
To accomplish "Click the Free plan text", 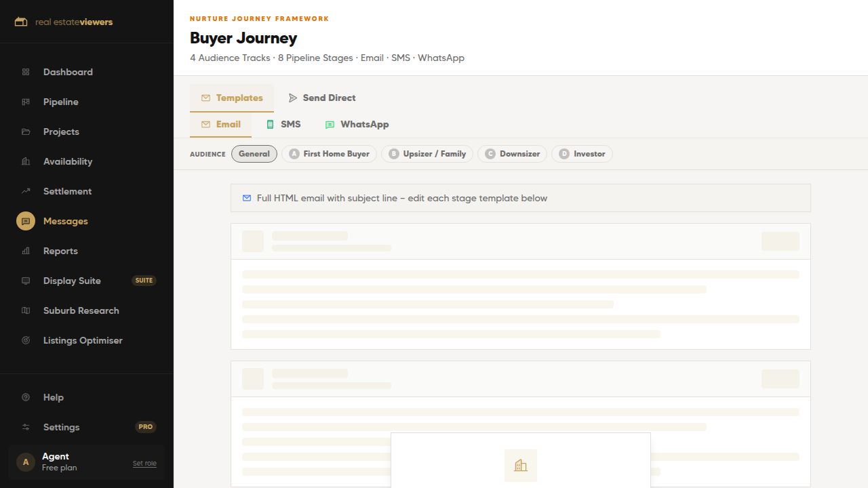I will click(x=60, y=468).
